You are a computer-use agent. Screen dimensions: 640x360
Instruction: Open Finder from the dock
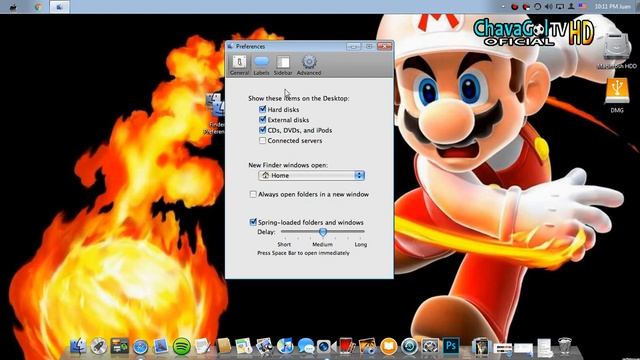pos(78,347)
